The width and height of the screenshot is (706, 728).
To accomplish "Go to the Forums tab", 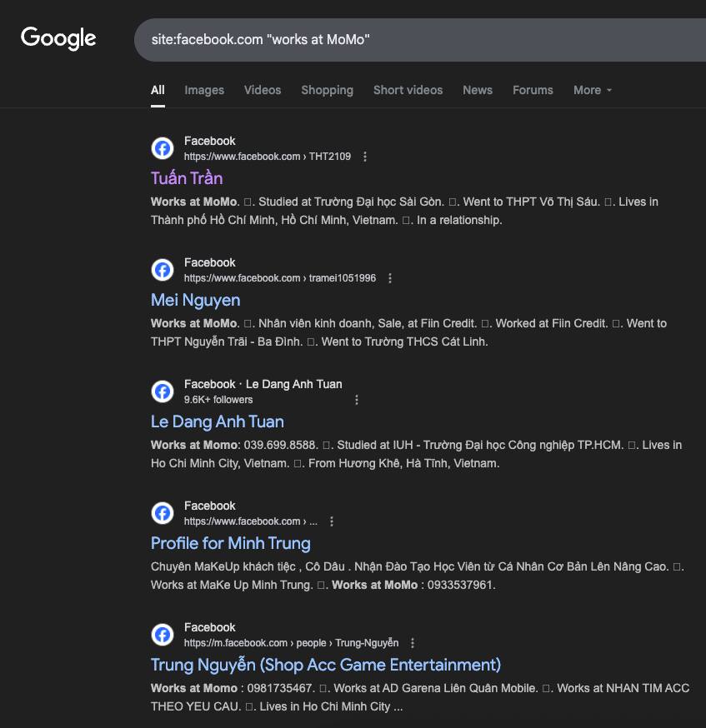I will (533, 90).
